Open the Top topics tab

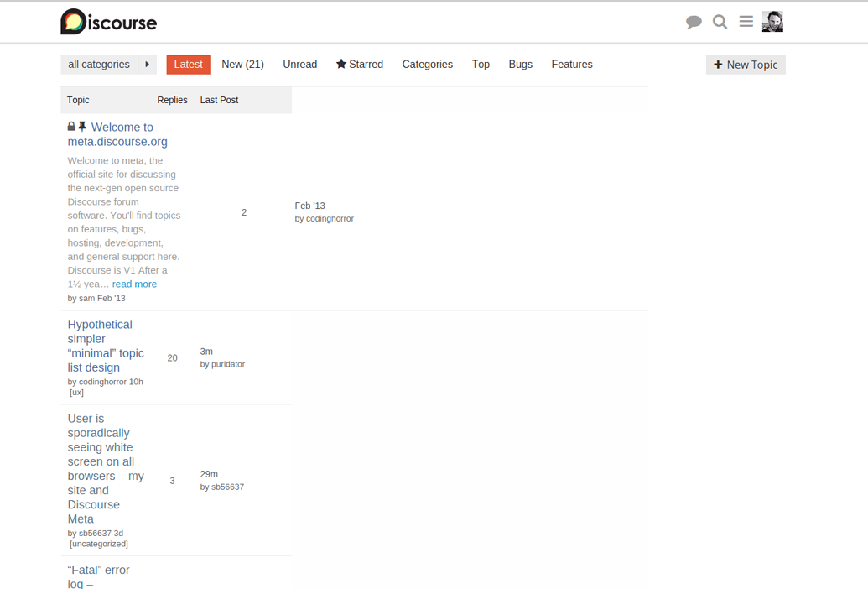coord(481,65)
